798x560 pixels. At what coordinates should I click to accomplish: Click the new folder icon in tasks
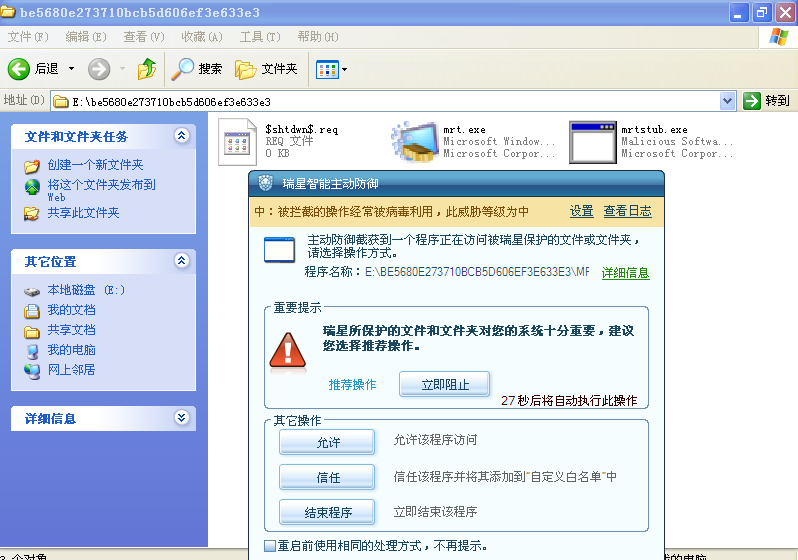click(x=32, y=166)
